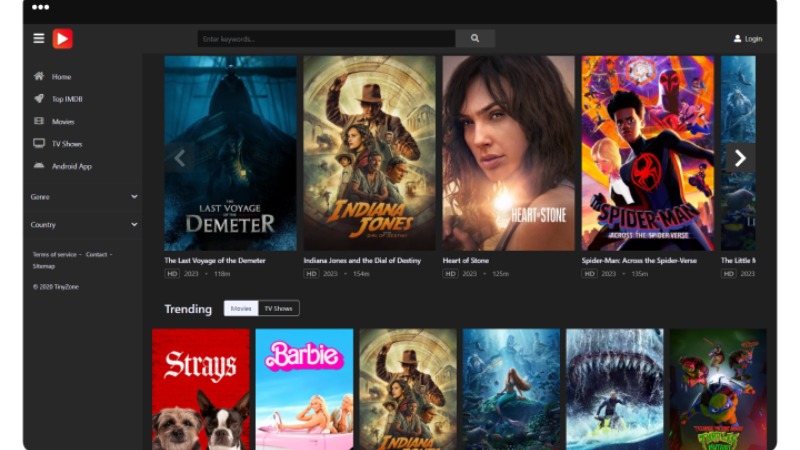Focus the Enter keywords search field

click(x=327, y=39)
